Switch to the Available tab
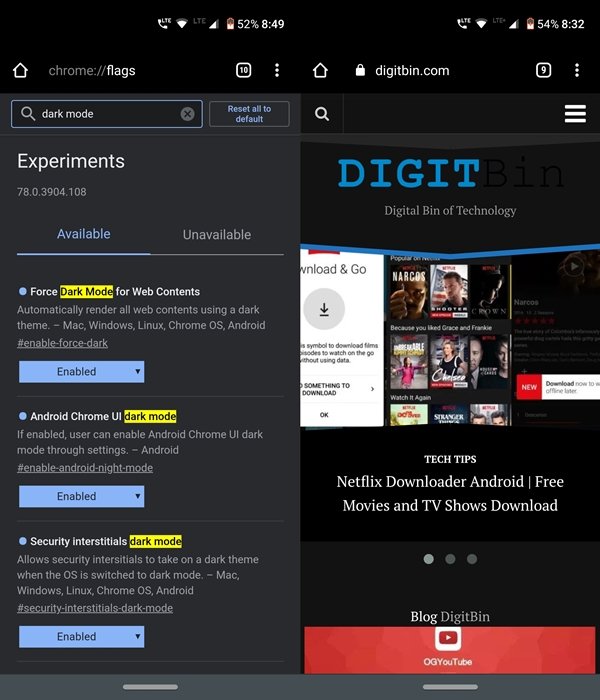This screenshot has width=600, height=700. (x=83, y=234)
